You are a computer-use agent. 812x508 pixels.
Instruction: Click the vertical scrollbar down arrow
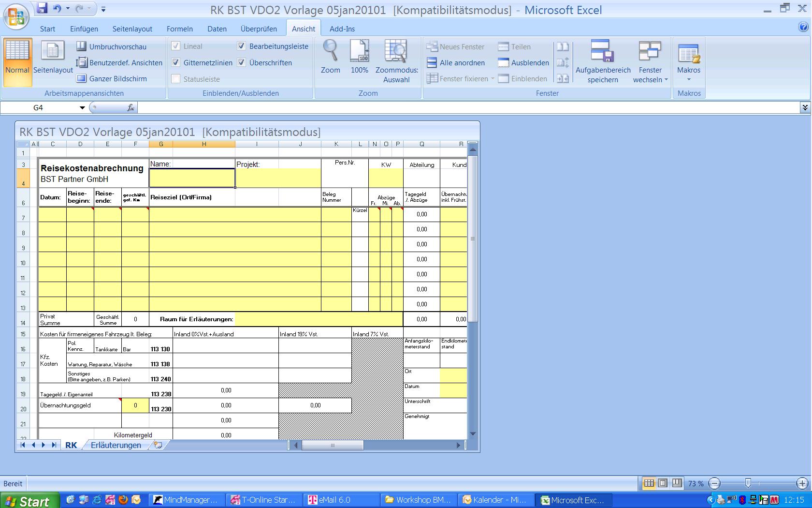pos(473,434)
